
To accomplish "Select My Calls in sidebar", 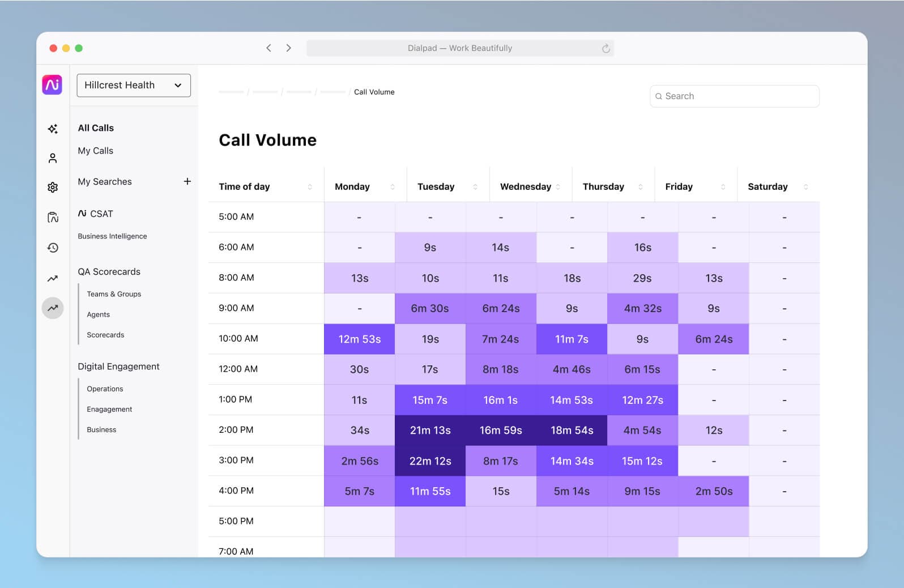I will [x=95, y=151].
